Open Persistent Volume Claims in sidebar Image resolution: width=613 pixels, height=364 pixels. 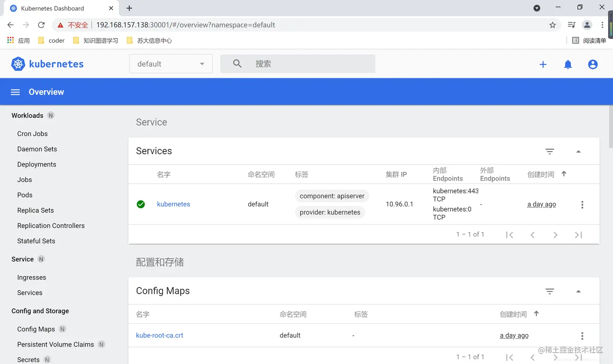click(56, 345)
